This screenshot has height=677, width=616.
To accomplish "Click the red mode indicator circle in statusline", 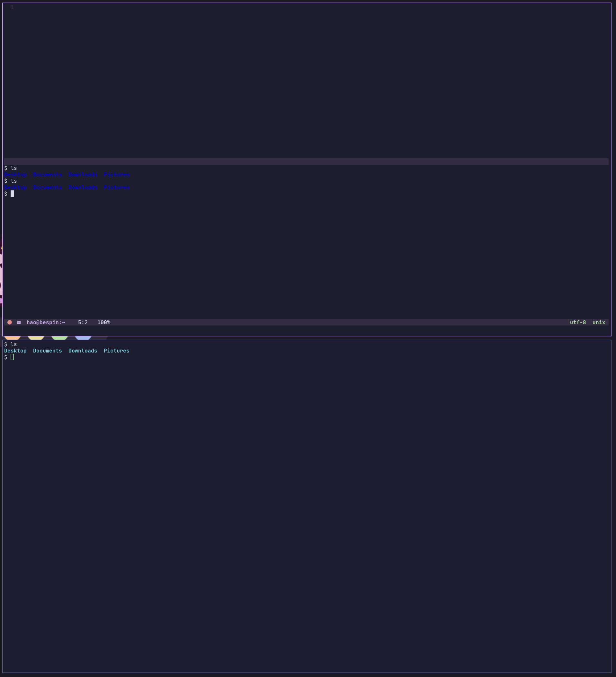I will (x=9, y=322).
